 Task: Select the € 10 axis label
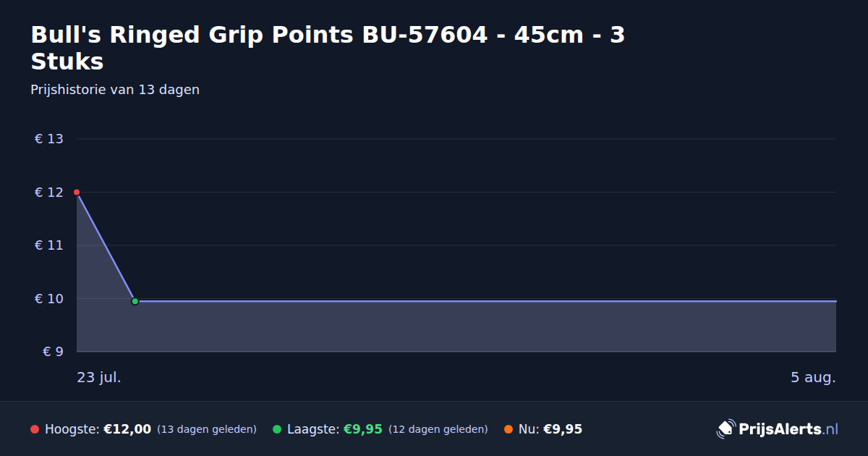pyautogui.click(x=49, y=299)
